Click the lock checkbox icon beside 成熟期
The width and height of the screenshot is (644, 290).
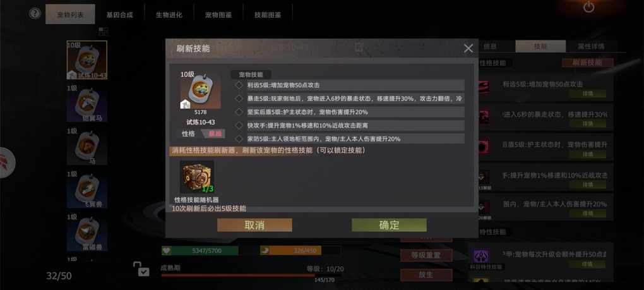tap(141, 269)
